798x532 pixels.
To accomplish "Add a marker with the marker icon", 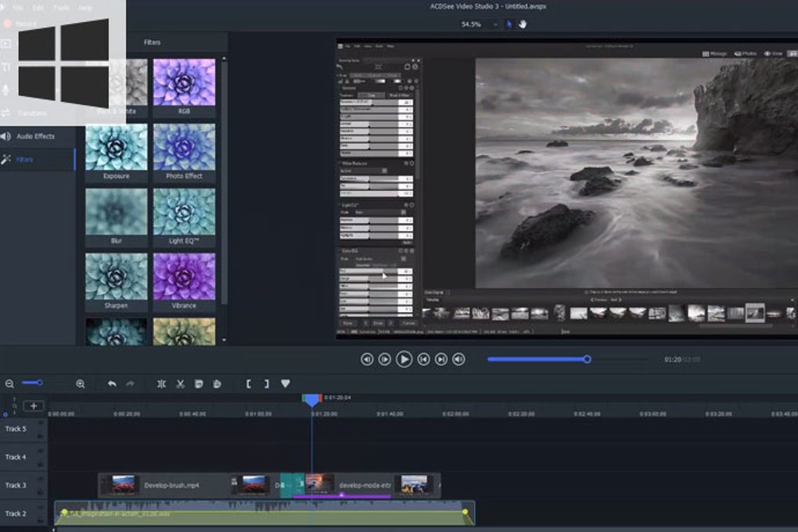I will click(285, 383).
